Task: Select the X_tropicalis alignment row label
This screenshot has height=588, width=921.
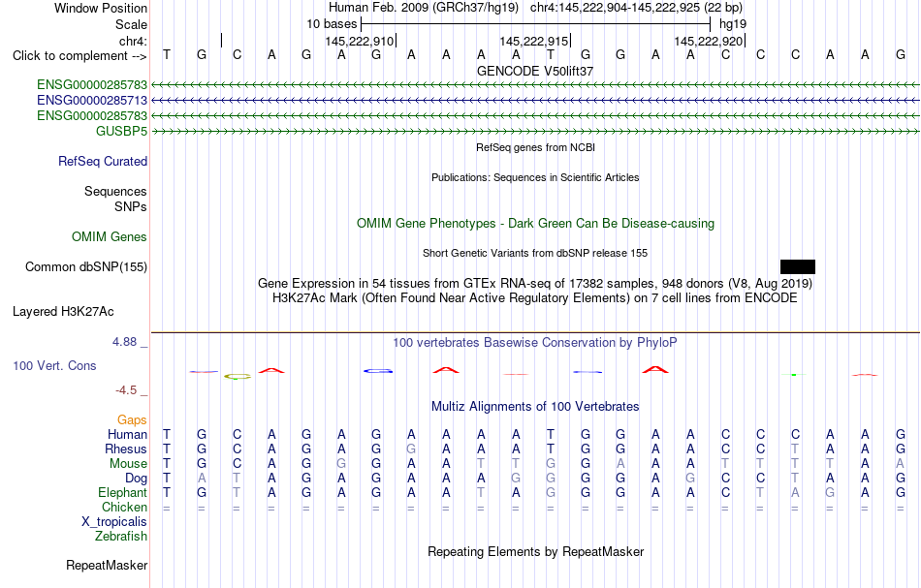Action: (114, 522)
